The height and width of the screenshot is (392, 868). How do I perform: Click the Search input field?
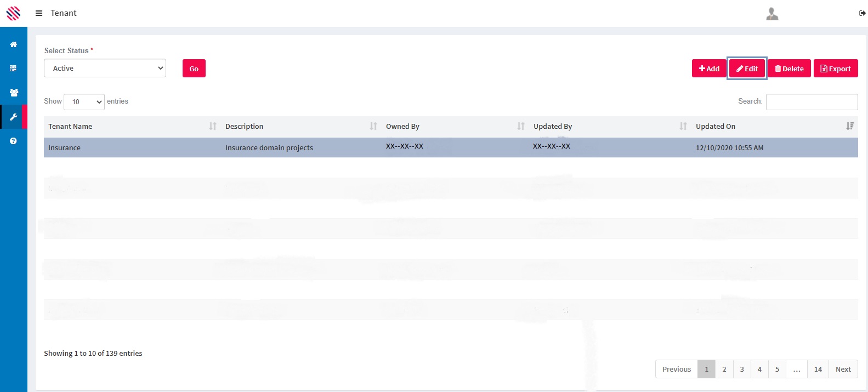tap(812, 102)
